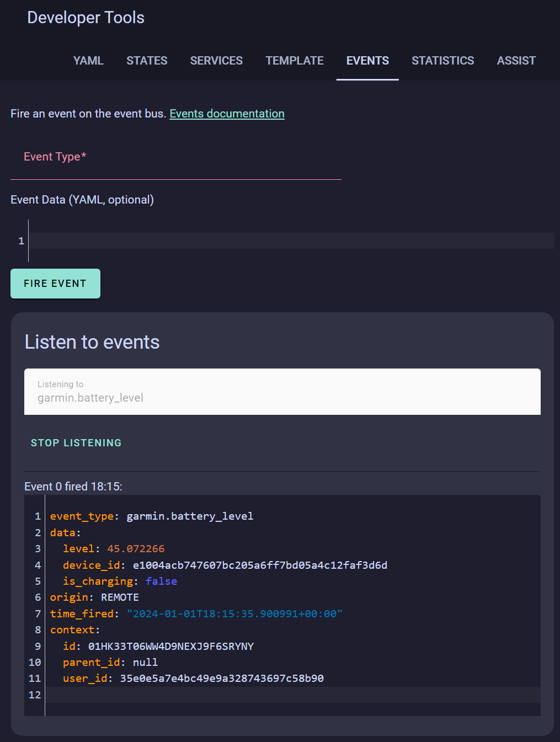
Task: Click the device_id value in output
Action: click(260, 565)
